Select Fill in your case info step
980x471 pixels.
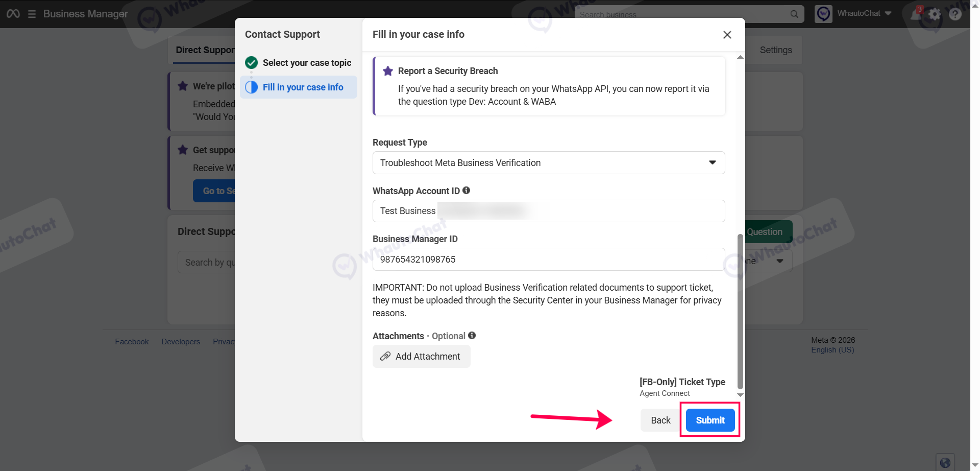tap(298, 87)
